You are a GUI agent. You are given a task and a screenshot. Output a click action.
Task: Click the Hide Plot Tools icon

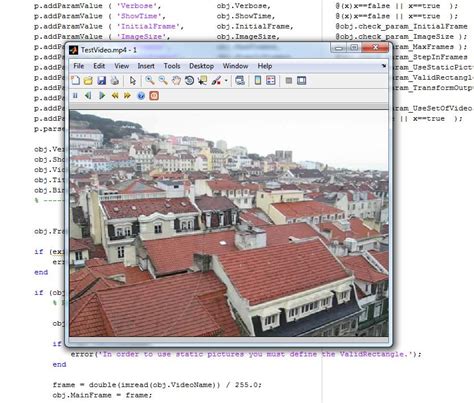(289, 80)
